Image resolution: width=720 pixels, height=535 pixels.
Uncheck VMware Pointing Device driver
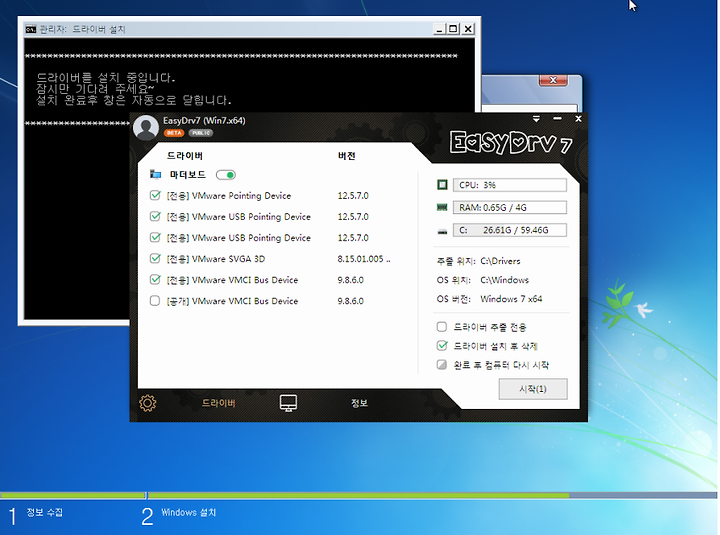(155, 196)
